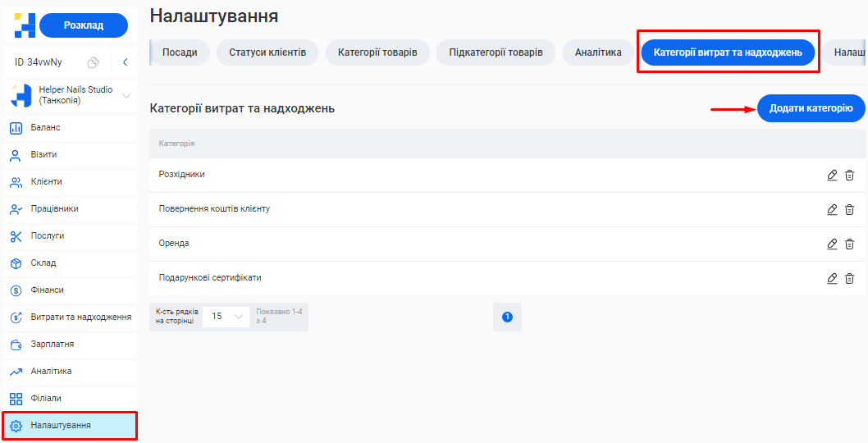Viewport: 868px width, 443px height.
Task: Open the Склад sidebar section
Action: coord(43,263)
